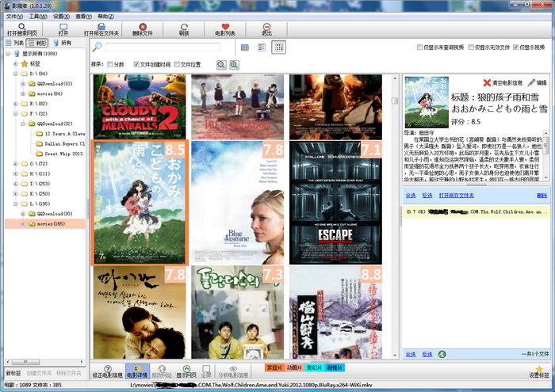The width and height of the screenshot is (555, 392).
Task: Click the zoom in magnifier icon
Action: (x=235, y=64)
